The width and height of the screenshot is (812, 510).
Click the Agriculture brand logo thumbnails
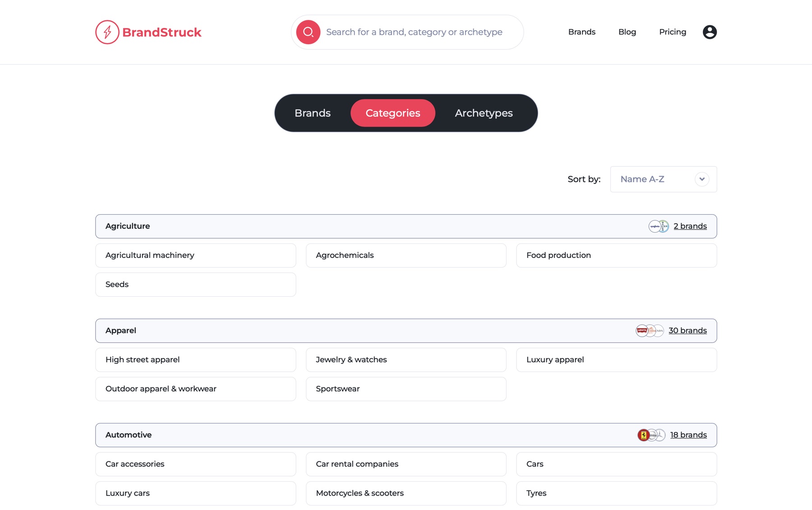(659, 226)
